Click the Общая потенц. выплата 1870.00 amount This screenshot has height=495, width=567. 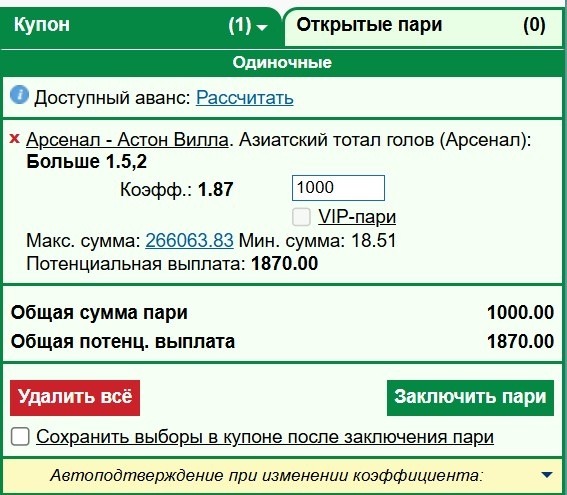520,341
